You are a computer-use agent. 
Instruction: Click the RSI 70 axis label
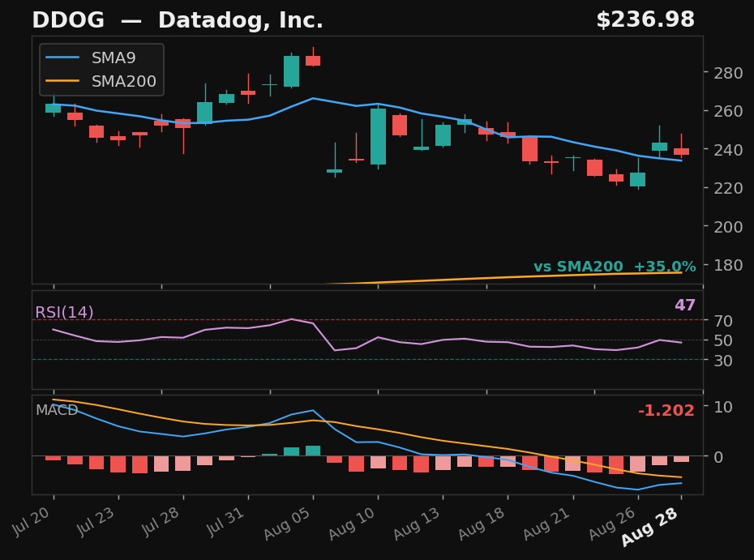pos(722,321)
